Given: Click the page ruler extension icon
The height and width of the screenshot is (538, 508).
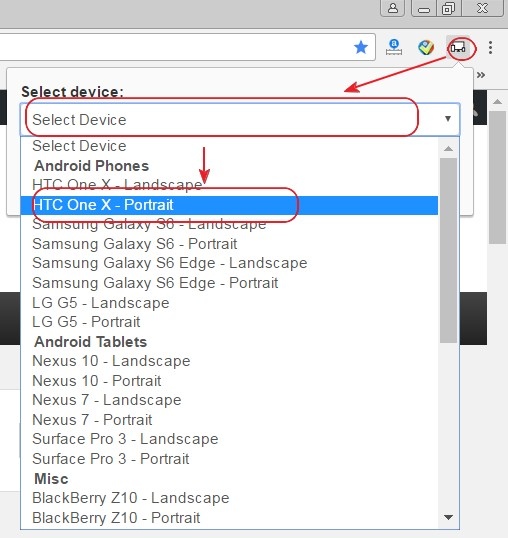Looking at the screenshot, I should coord(394,47).
